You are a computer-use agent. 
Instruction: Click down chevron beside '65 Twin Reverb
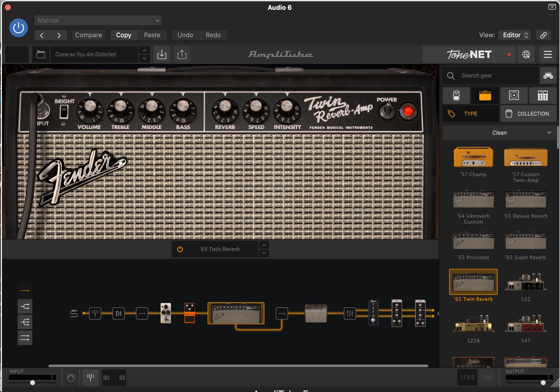pyautogui.click(x=264, y=253)
